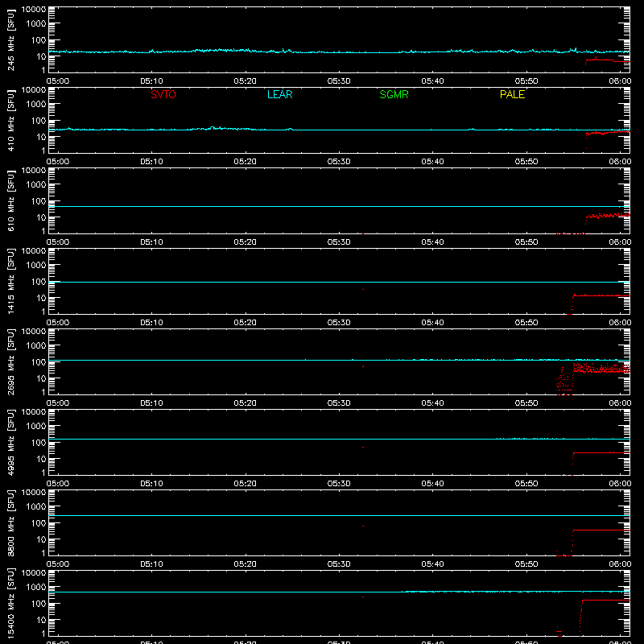The width and height of the screenshot is (644, 644).
Task: Select the "2695 MHz [SFU]" axis title
Action: point(11,362)
